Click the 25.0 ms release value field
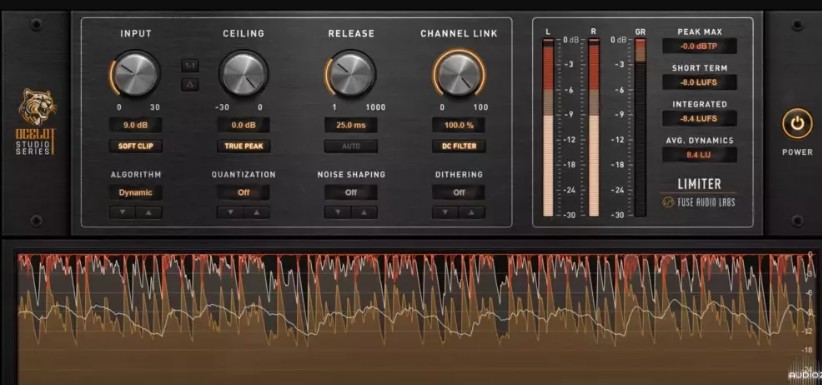The image size is (822, 385). pos(351,125)
